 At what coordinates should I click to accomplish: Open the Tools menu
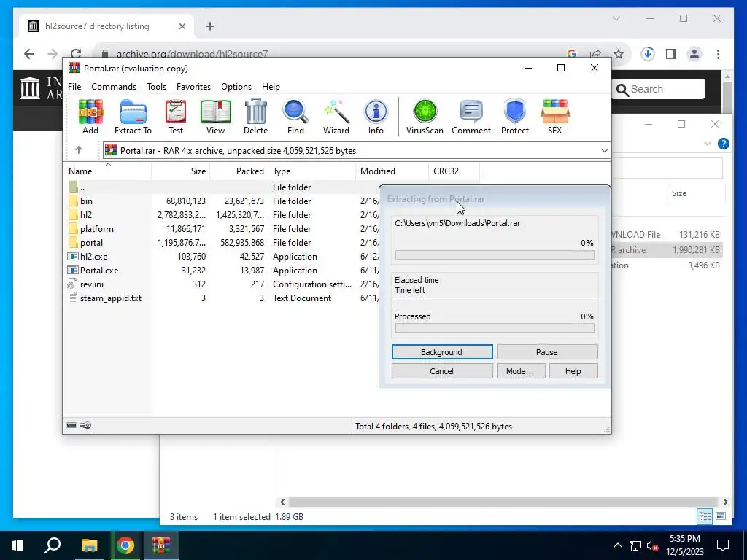pyautogui.click(x=156, y=87)
